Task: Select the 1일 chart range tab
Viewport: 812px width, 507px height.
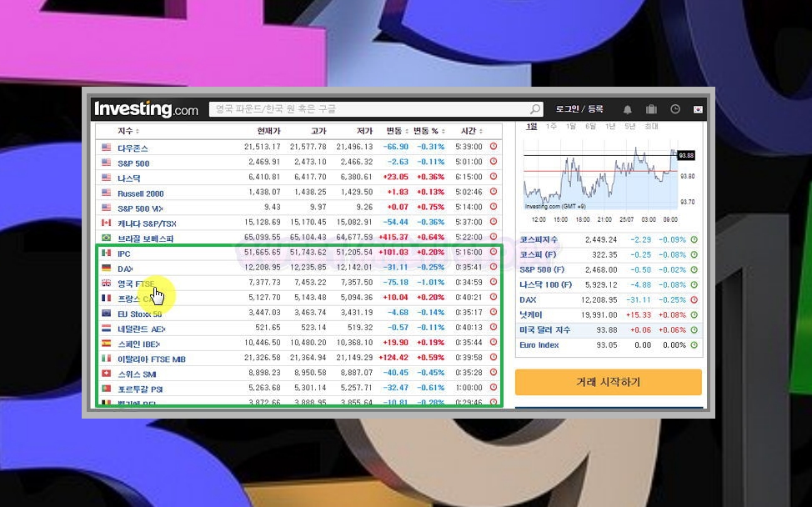Action: point(531,127)
